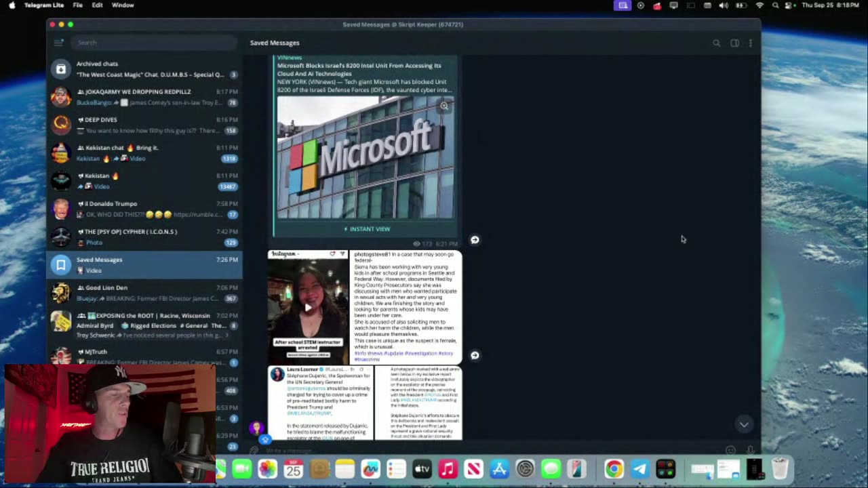Open the EXPOSING the ROOT chat avatar

click(61, 321)
